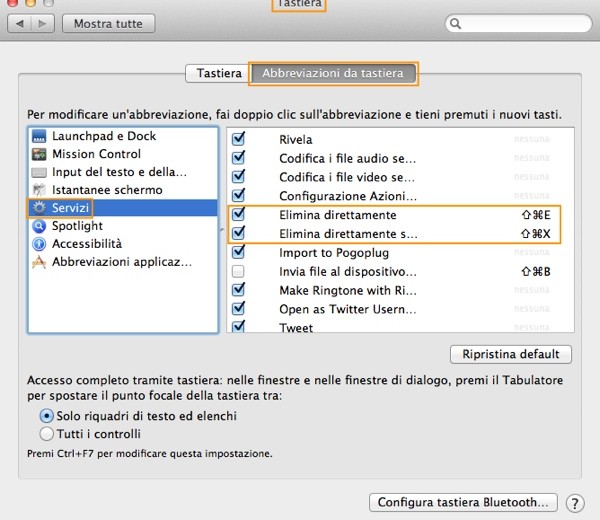Screen dimensions: 600x520
Task: Disable the Import to Pogoplug checkbox
Action: tap(238, 252)
